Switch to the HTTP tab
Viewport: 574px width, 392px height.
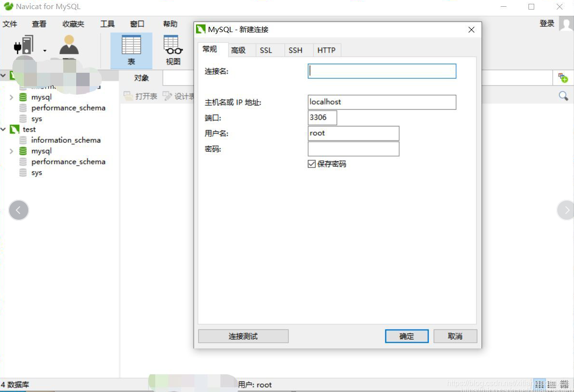(326, 50)
